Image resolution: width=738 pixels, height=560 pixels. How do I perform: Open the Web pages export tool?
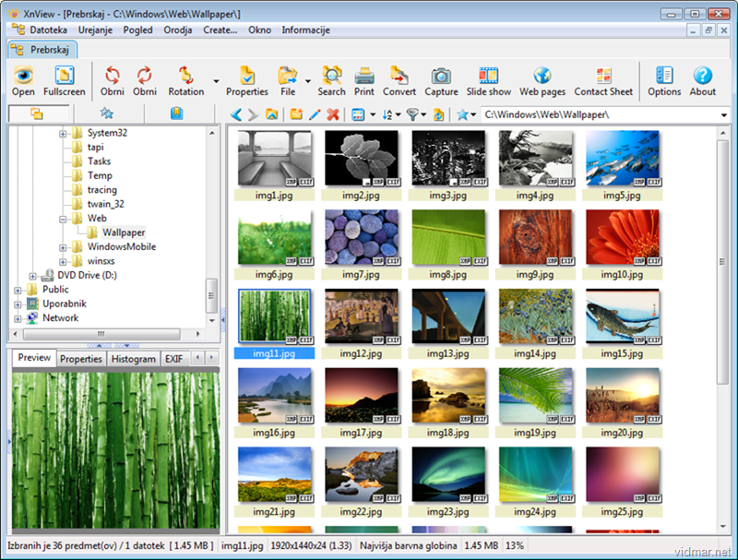pos(542,81)
